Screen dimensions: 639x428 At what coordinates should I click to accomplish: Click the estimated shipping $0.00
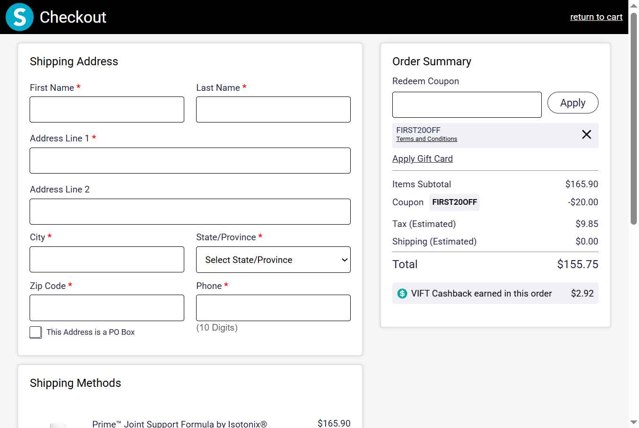[587, 241]
